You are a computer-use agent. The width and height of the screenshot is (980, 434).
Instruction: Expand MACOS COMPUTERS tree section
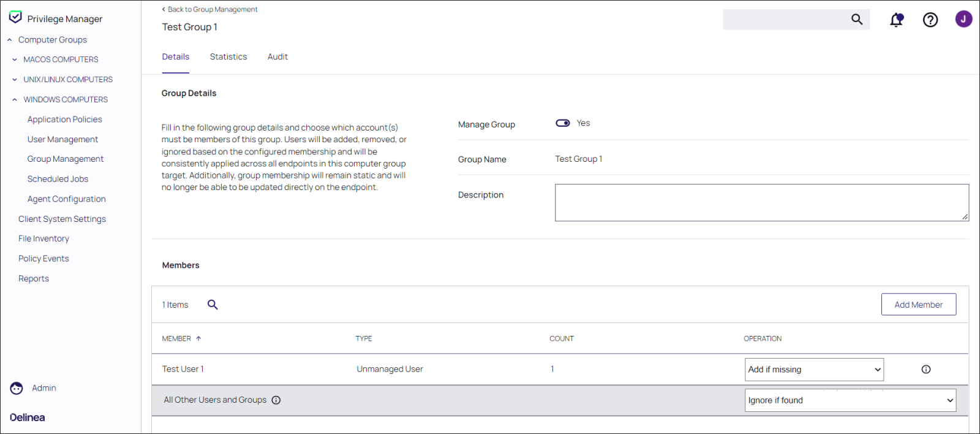[x=15, y=59]
